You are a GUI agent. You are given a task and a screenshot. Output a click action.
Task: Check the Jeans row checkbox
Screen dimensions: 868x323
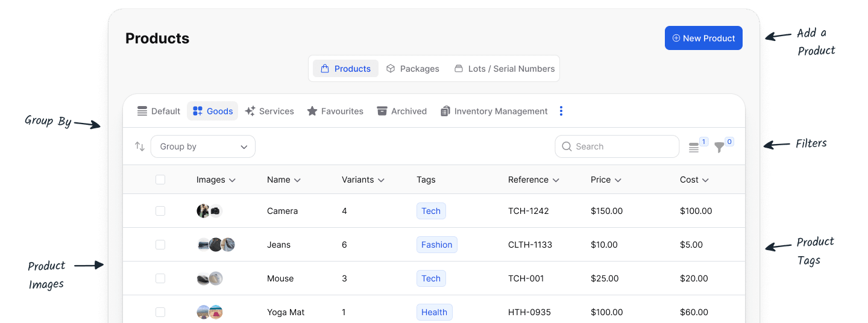coord(160,245)
